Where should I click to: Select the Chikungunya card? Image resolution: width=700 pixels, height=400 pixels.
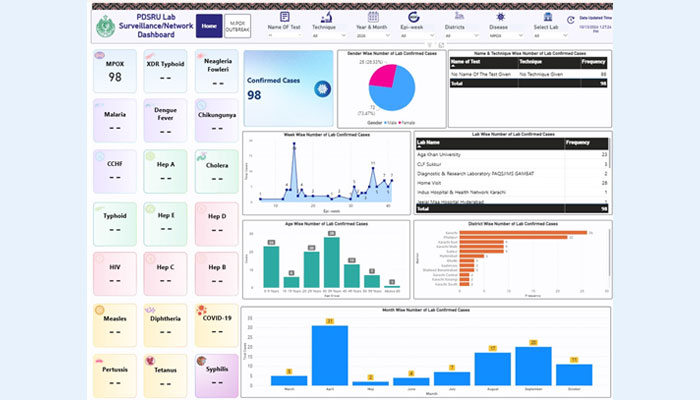(217, 121)
